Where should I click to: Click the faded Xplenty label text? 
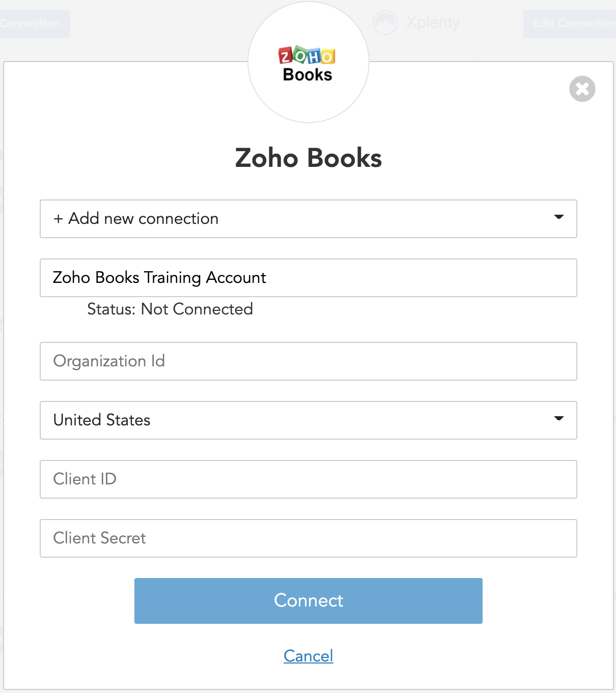433,23
